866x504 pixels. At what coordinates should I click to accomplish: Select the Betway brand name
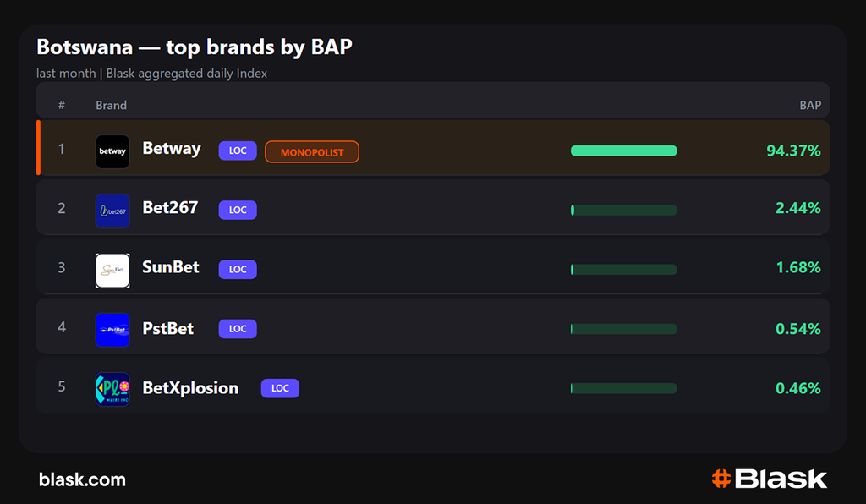click(172, 149)
